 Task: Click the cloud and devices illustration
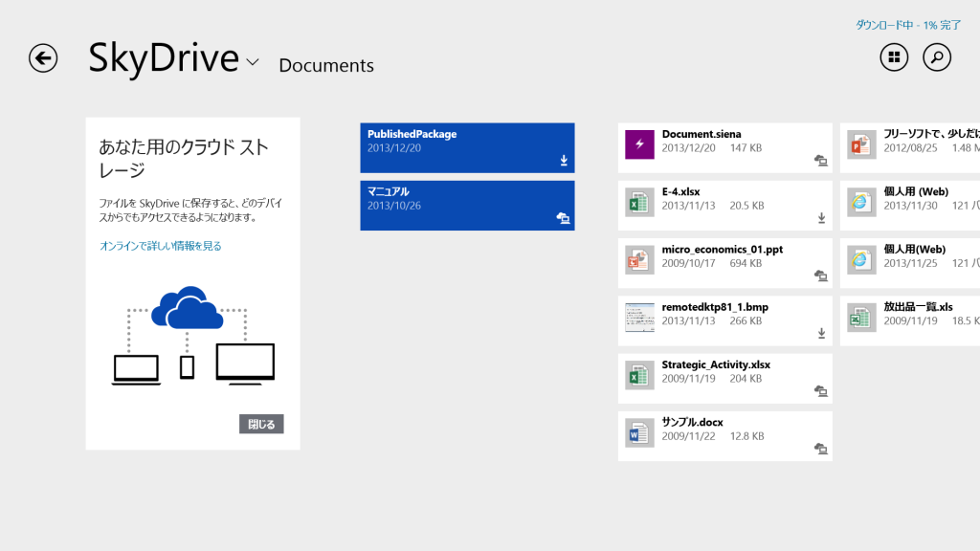tap(192, 335)
